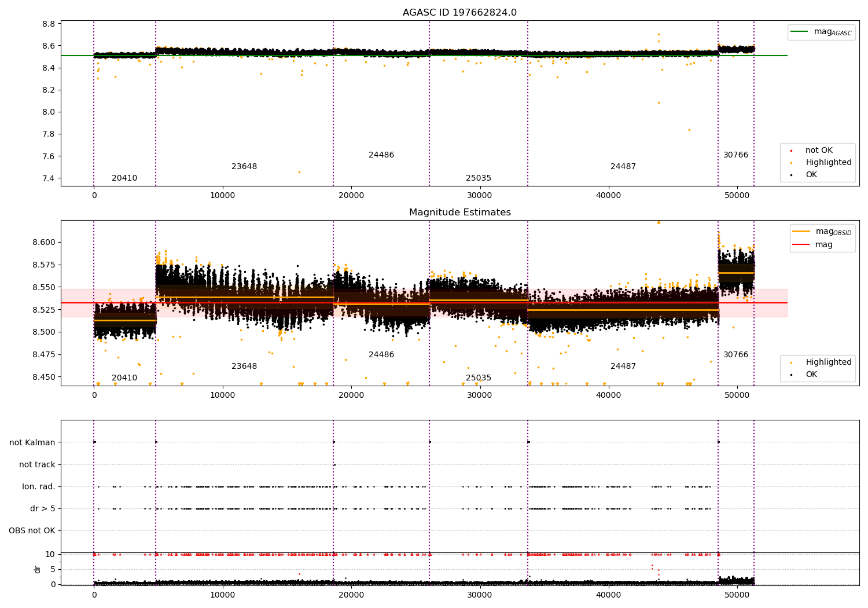Select the red 'mag' legend entry label

pyautogui.click(x=824, y=245)
